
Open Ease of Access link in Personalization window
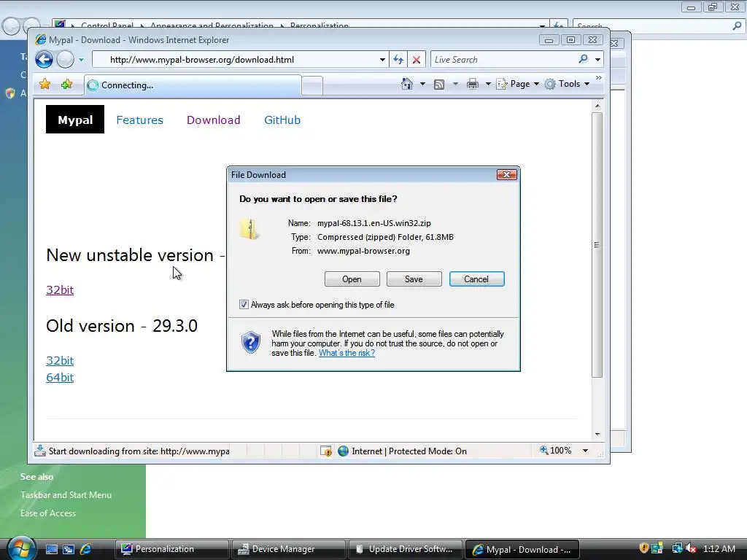pyautogui.click(x=47, y=513)
